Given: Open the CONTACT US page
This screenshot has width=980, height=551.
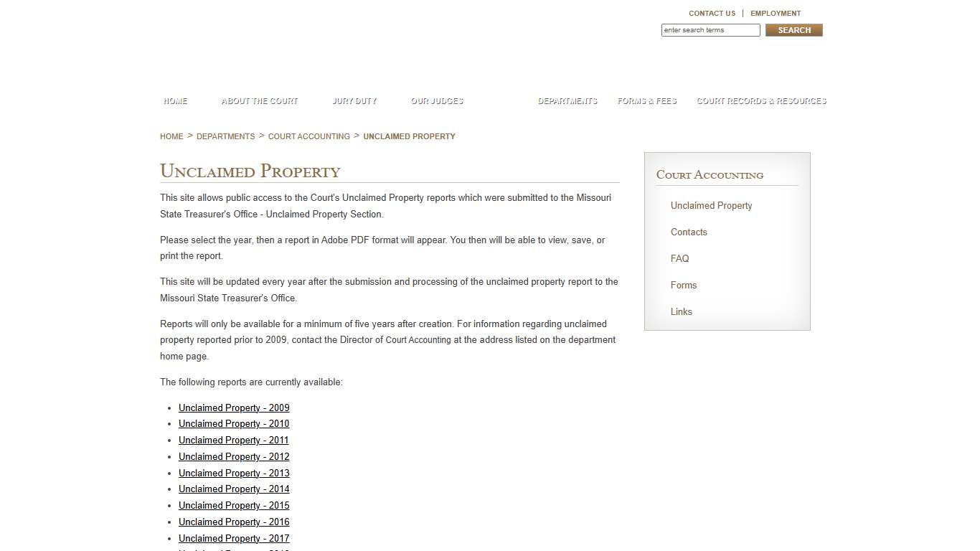Looking at the screenshot, I should [712, 13].
